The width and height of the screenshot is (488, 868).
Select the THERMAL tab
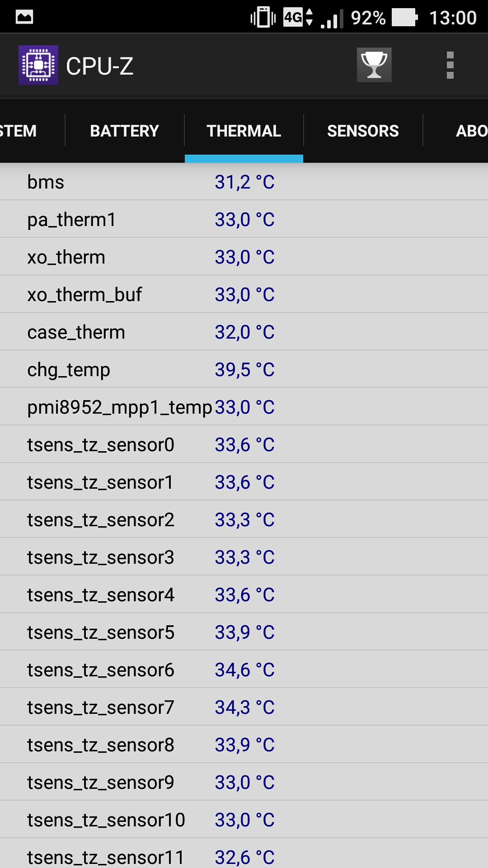coord(244,131)
